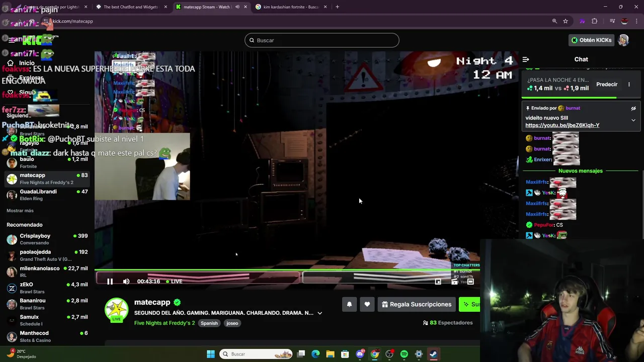
Task: Open Bananirou recommended channel
Action: (x=47, y=304)
